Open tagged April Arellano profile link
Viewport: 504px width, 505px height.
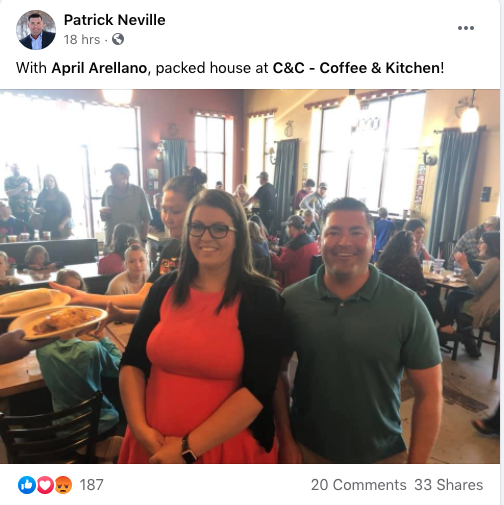[x=99, y=68]
